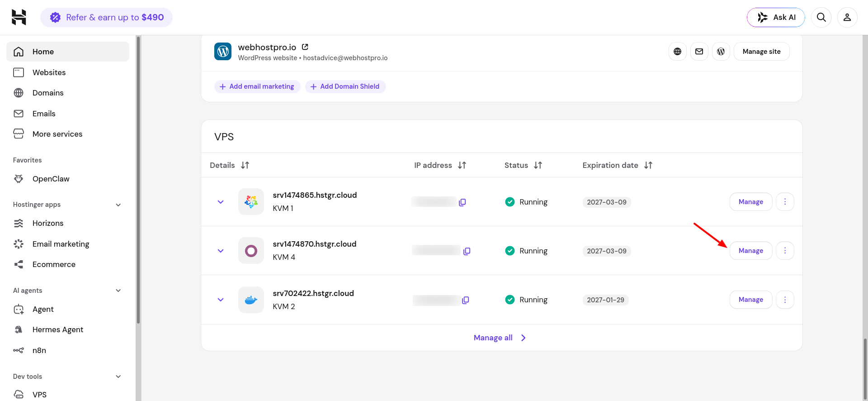
Task: Collapse Dev tools section
Action: [x=118, y=377]
